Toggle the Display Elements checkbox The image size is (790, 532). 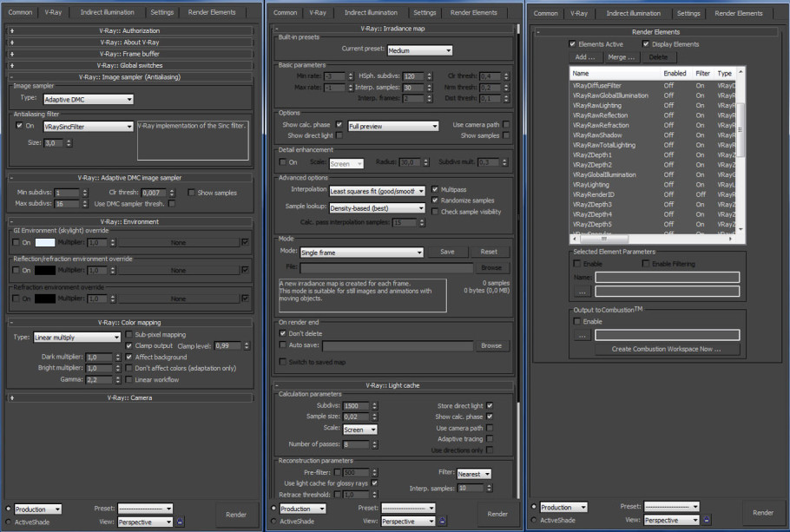click(646, 44)
